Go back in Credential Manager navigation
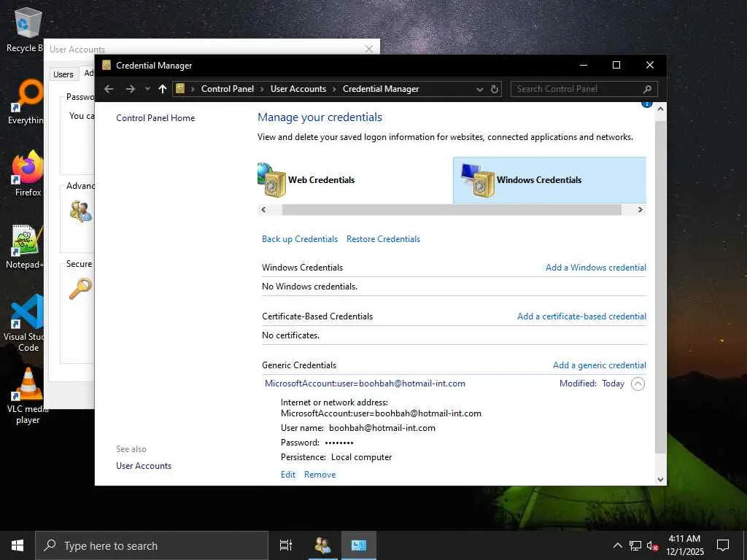Viewport: 747px width, 560px height. tap(109, 89)
